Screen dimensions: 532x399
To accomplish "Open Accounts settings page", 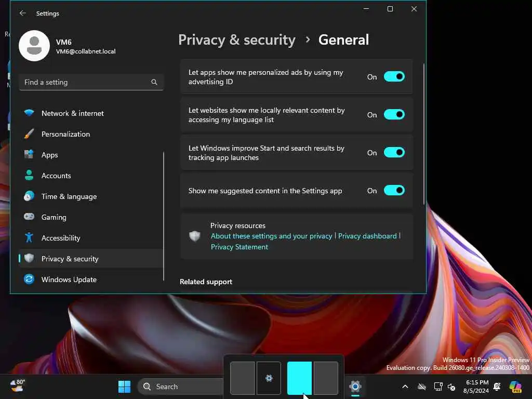I will coord(91,176).
